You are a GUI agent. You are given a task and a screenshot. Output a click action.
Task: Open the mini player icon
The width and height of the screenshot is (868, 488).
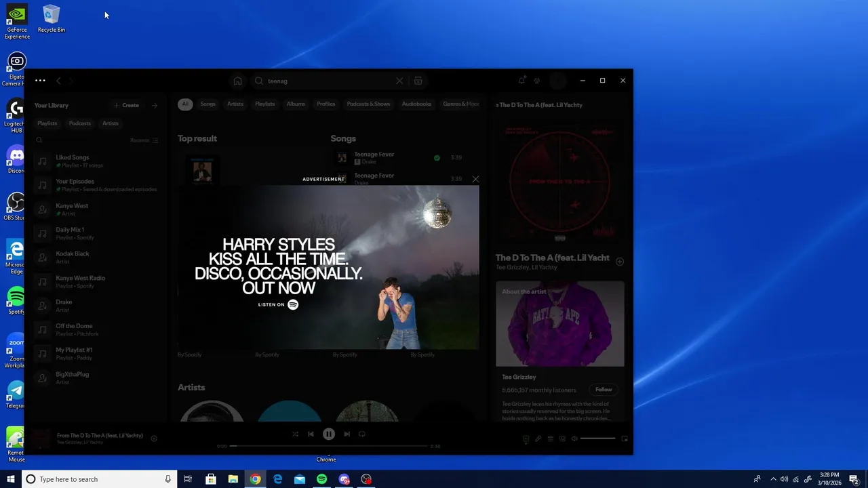[x=625, y=439]
